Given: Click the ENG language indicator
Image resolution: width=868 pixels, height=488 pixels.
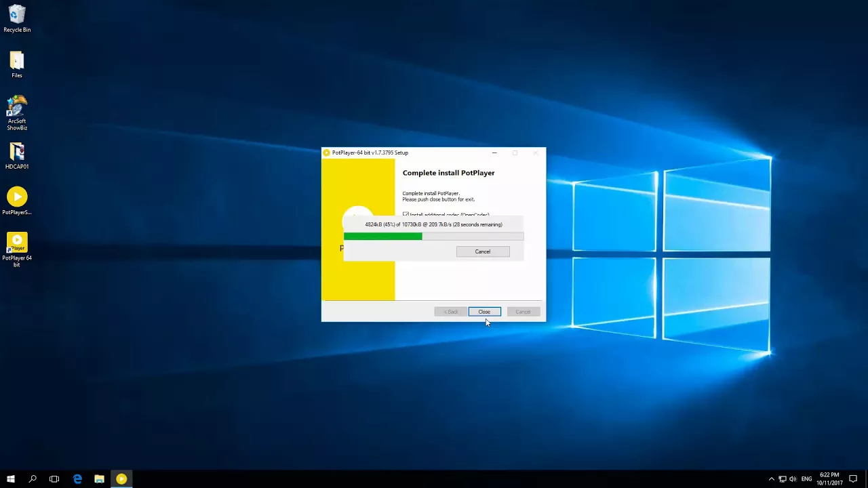Looking at the screenshot, I should (807, 479).
